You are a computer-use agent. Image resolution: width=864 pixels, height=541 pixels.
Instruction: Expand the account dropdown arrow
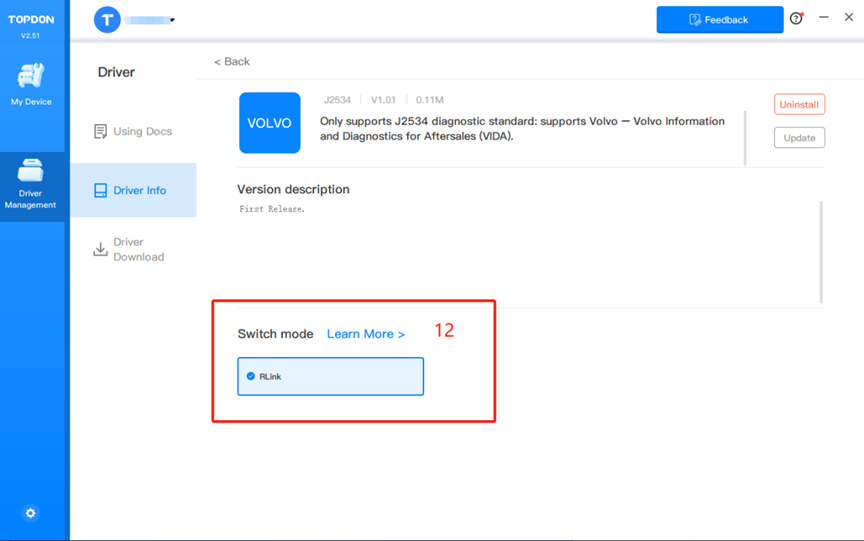tap(172, 20)
